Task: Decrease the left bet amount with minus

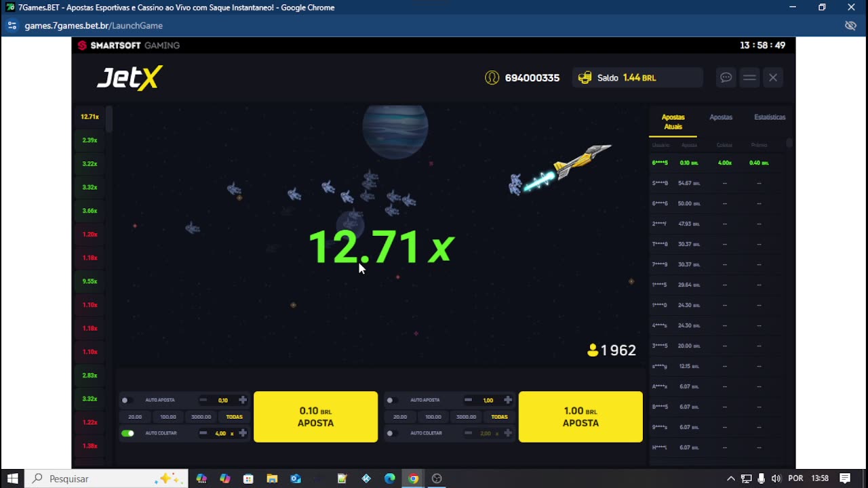Action: (203, 400)
